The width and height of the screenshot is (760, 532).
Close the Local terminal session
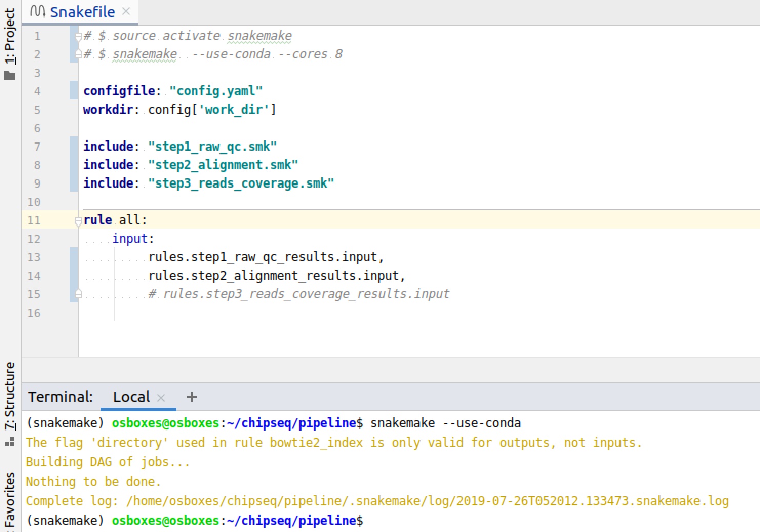click(x=161, y=397)
